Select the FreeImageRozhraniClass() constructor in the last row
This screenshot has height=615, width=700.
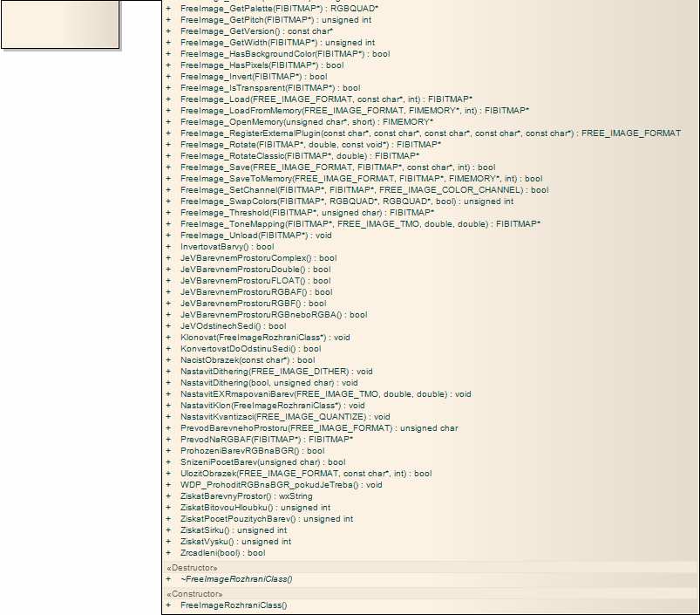pos(234,605)
